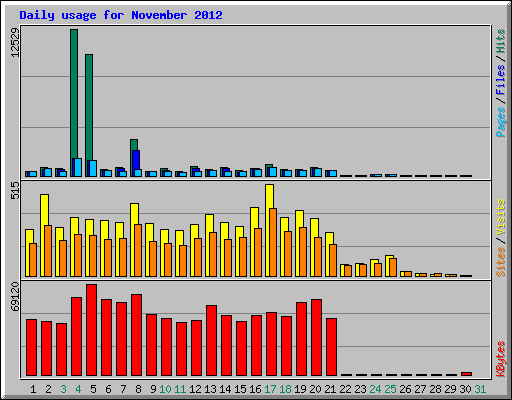Click the red KBytes bar for day 20
The width and height of the screenshot is (512, 400).
pos(316,337)
